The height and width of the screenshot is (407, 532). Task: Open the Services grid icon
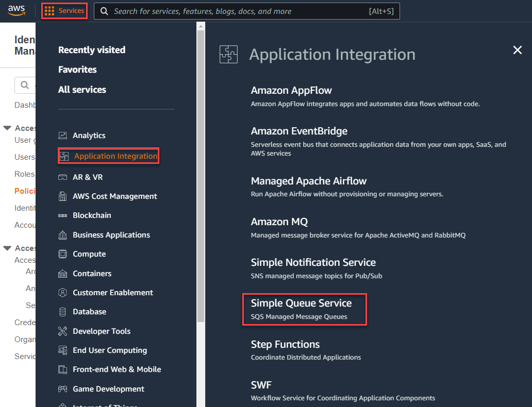49,11
